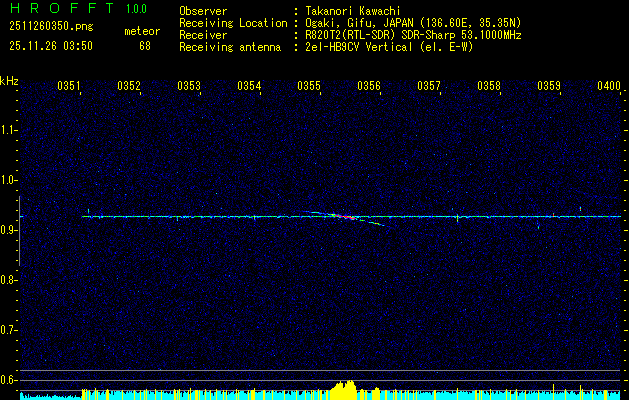Click the 0356 time marker
This screenshot has height=400, width=629.
pos(369,86)
